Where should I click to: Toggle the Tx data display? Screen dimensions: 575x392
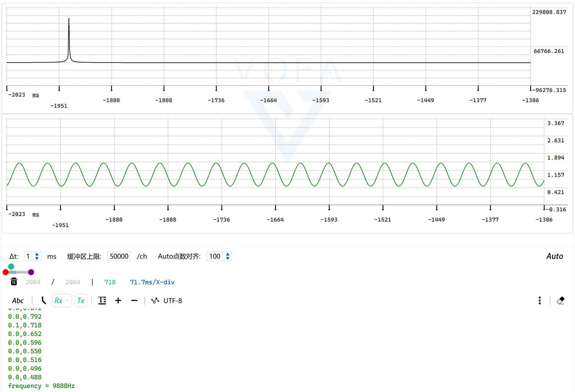pos(81,300)
